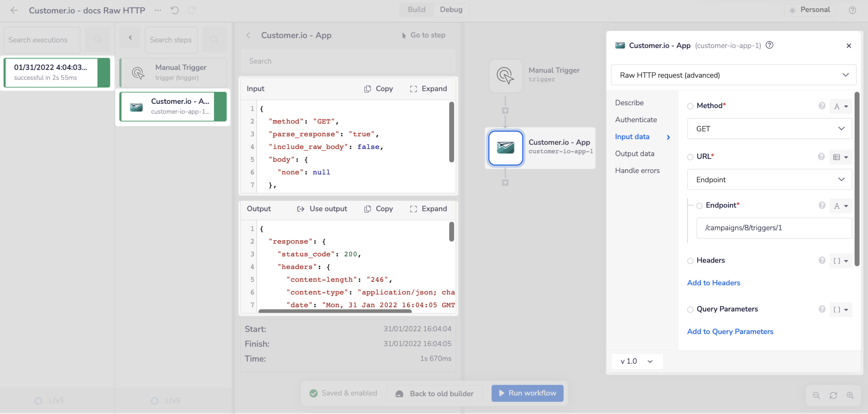Click the zoom out magnifier at bottom right
The width and height of the screenshot is (868, 414).
click(x=817, y=395)
